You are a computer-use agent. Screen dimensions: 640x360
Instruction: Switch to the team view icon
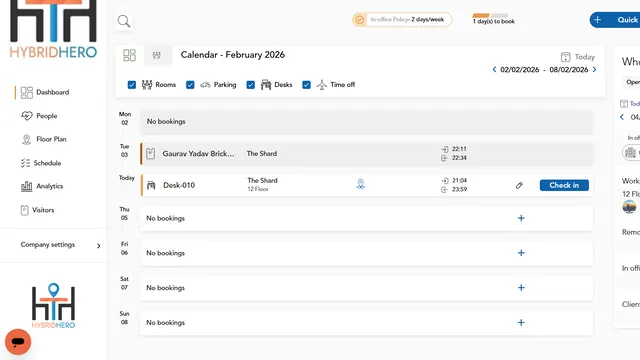click(x=157, y=55)
